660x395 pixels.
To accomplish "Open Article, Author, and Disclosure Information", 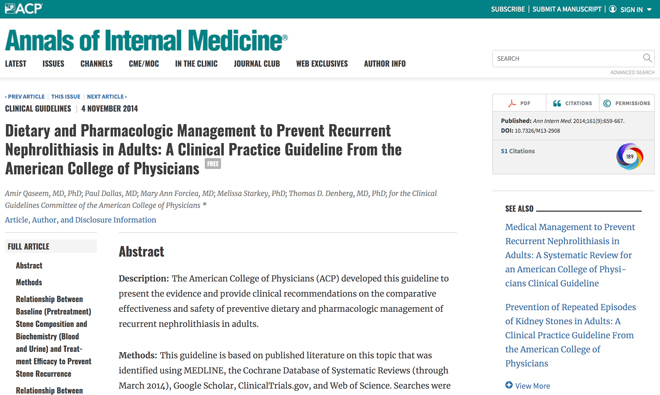I will 80,220.
